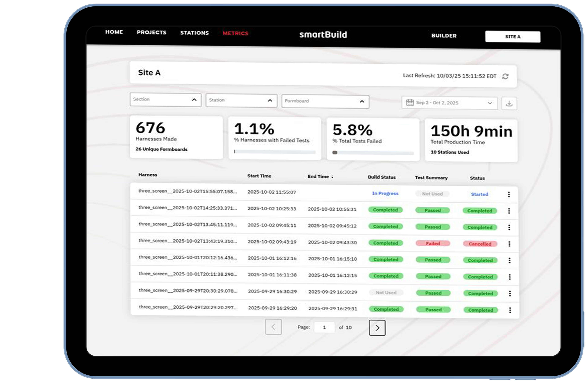588x384 pixels.
Task: Open kebab menu for In Progress harness row
Action: [x=509, y=194]
